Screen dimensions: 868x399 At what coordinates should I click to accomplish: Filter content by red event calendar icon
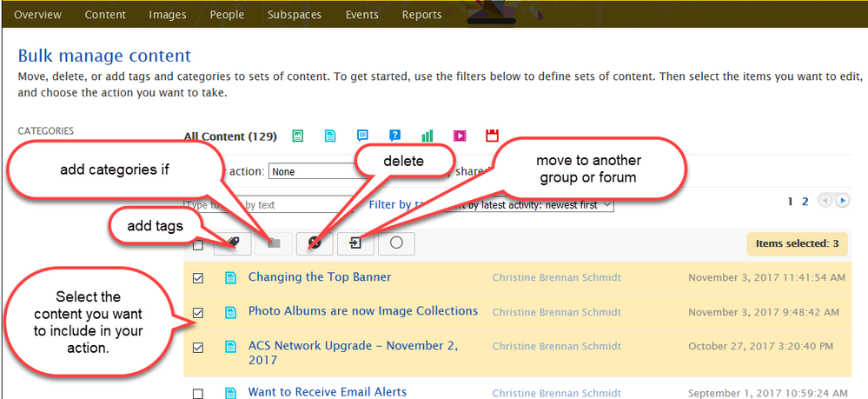click(x=492, y=136)
